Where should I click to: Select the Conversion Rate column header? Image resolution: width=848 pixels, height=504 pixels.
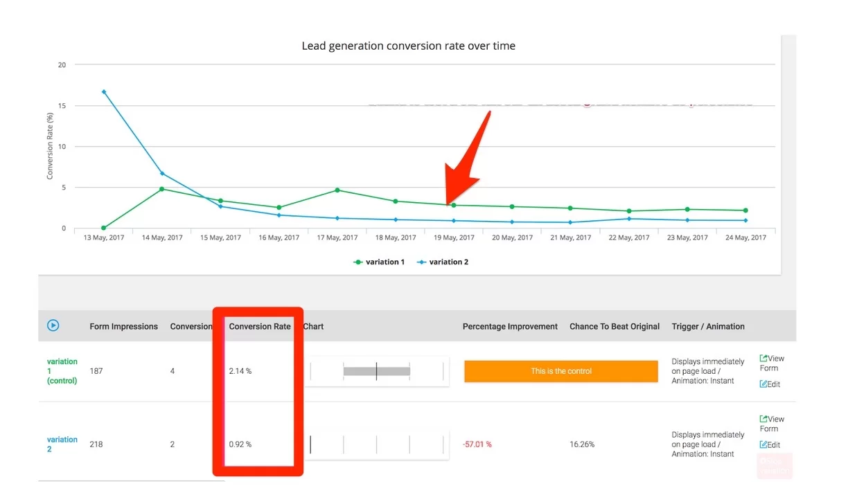pyautogui.click(x=260, y=327)
